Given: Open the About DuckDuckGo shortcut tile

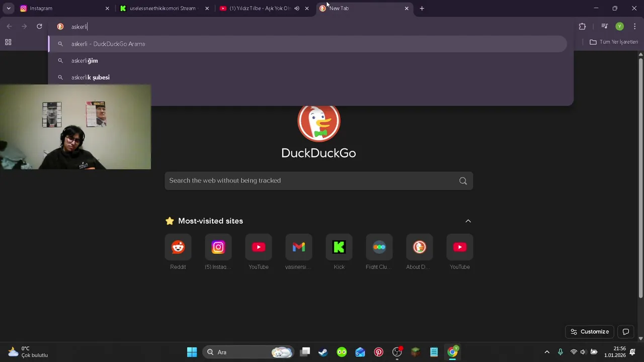Looking at the screenshot, I should 420,252.
